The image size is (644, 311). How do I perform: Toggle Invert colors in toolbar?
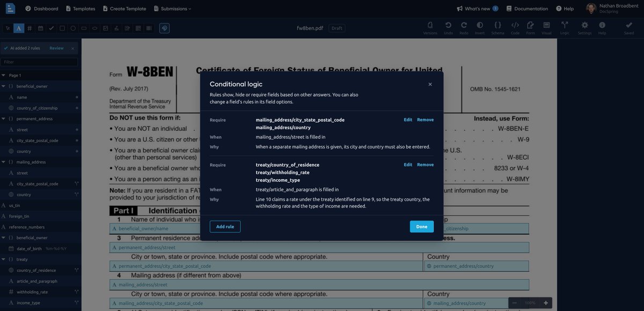[x=480, y=28]
